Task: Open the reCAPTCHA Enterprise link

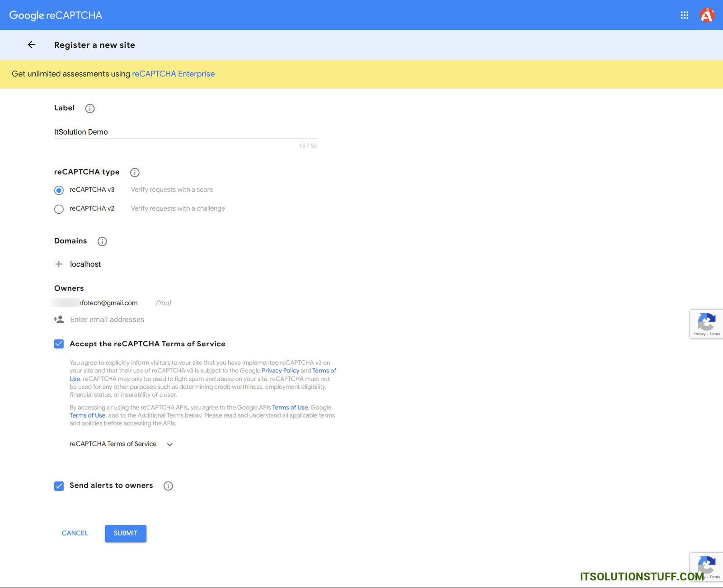Action: click(x=173, y=74)
